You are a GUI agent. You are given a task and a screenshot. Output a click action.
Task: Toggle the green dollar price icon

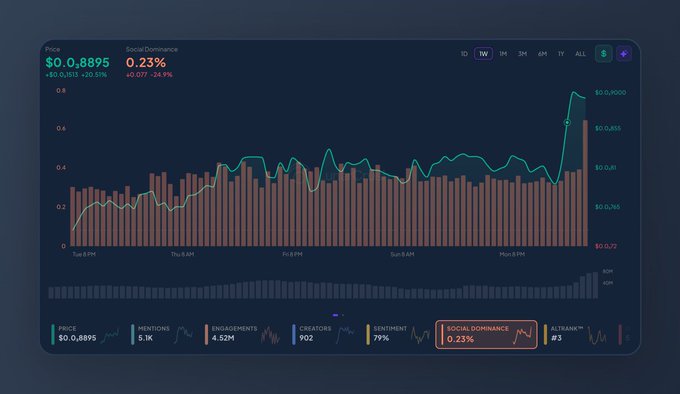tap(603, 54)
